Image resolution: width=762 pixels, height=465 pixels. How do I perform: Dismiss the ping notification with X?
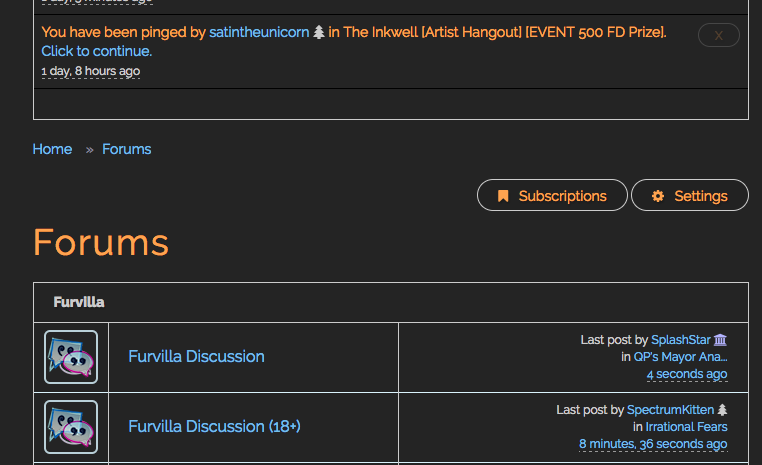(719, 35)
